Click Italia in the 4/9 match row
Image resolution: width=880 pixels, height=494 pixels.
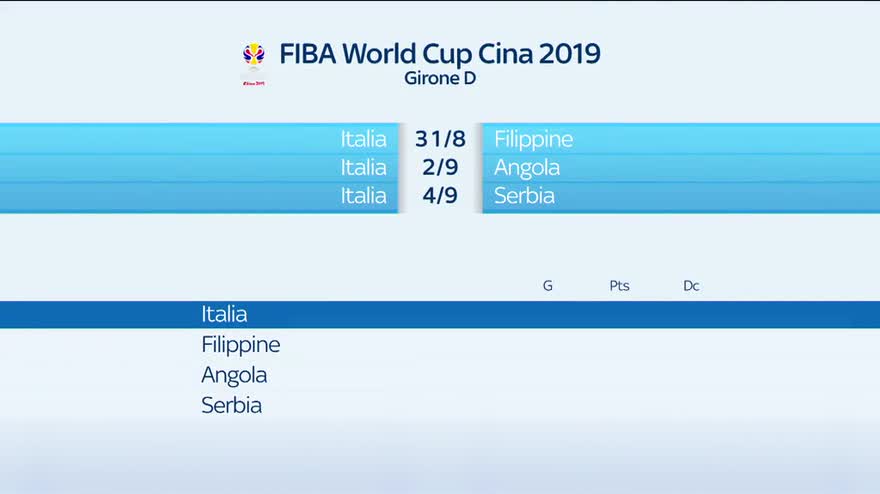coord(363,195)
